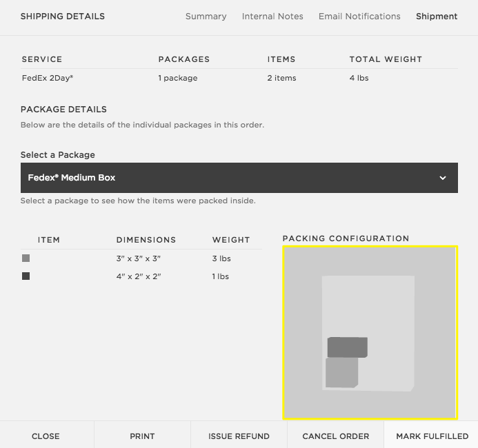Open the Internal Notes tab
478x448 pixels.
272,16
